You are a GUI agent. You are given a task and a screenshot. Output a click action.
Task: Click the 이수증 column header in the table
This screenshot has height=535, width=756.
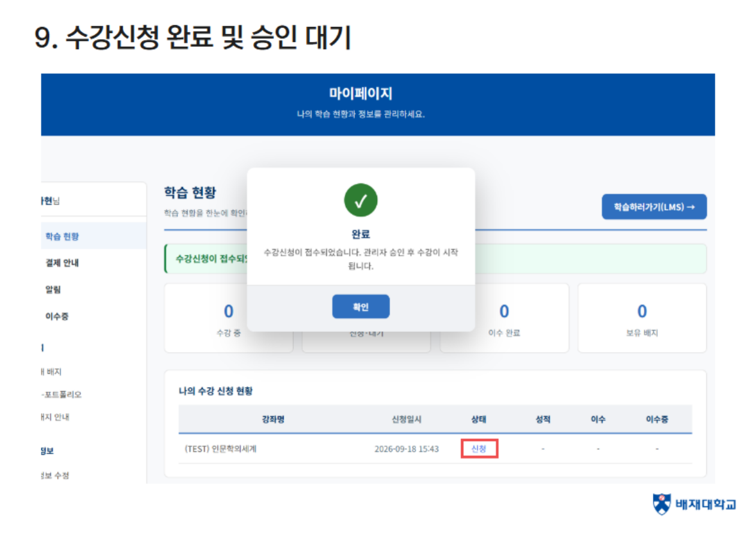657,419
